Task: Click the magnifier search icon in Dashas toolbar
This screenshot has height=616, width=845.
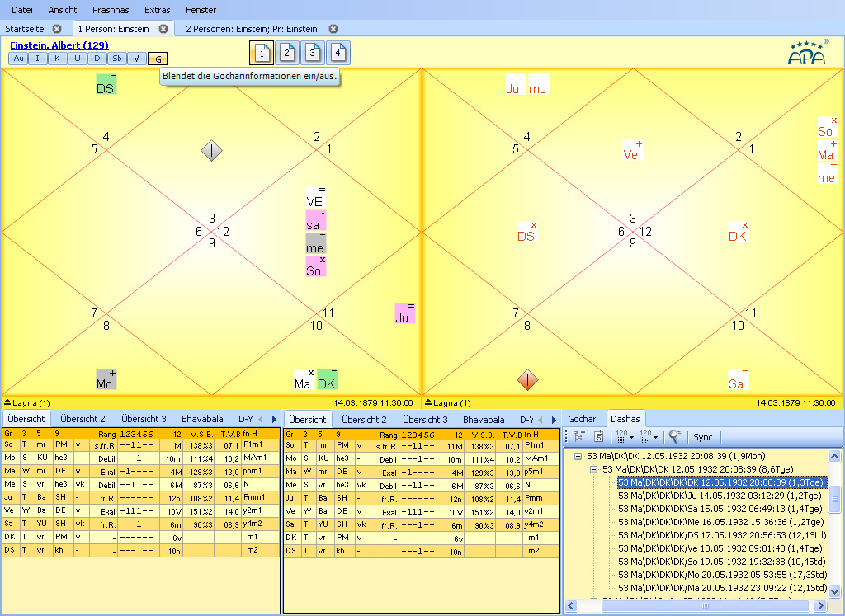Action: coord(675,437)
